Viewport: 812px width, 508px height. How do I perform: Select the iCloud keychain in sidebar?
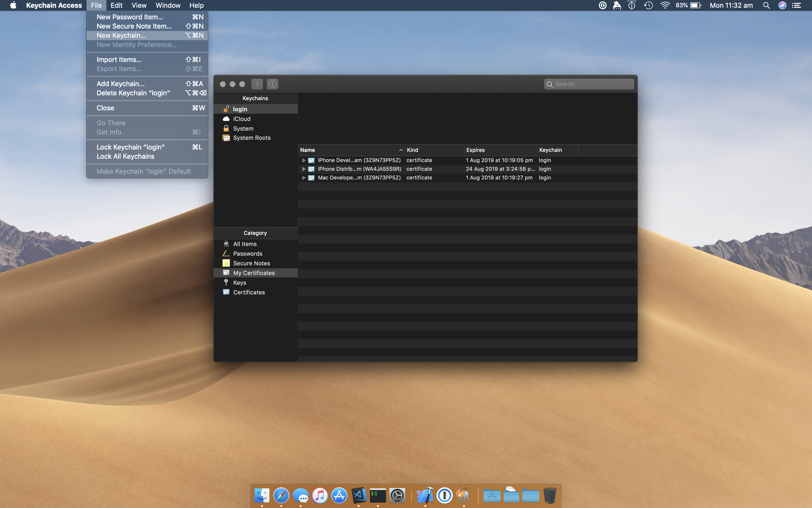(x=256, y=119)
